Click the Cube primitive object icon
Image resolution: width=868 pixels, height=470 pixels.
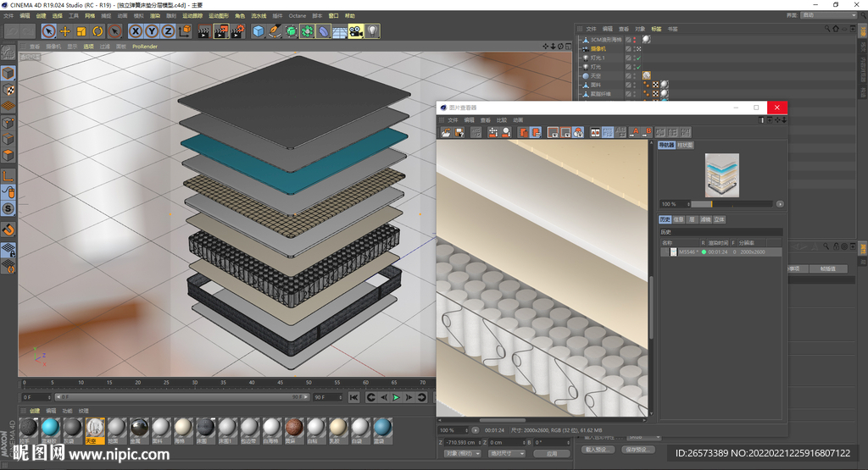tap(259, 31)
